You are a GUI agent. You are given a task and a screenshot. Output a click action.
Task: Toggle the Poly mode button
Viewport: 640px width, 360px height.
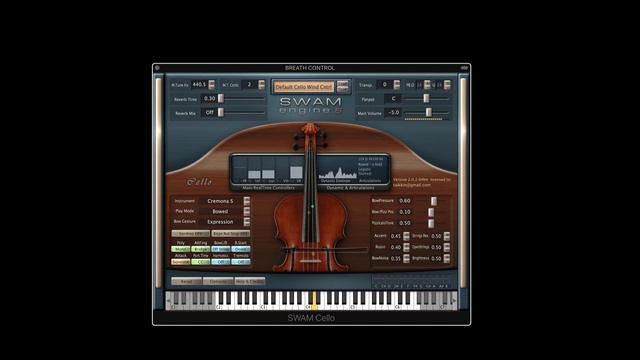tap(181, 249)
